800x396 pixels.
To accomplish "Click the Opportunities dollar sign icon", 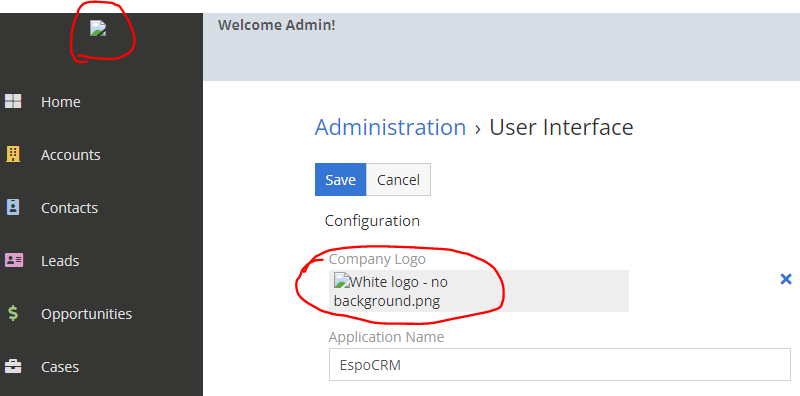I will pos(13,313).
